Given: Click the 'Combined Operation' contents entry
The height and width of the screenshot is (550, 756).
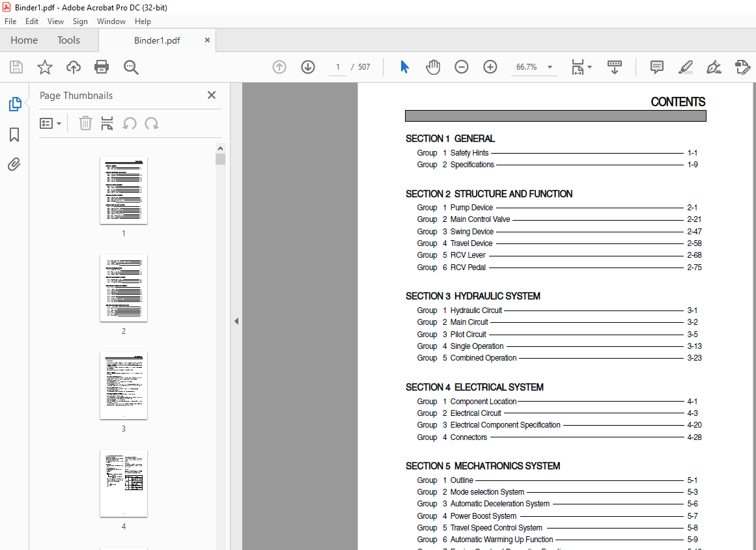Looking at the screenshot, I should (483, 358).
